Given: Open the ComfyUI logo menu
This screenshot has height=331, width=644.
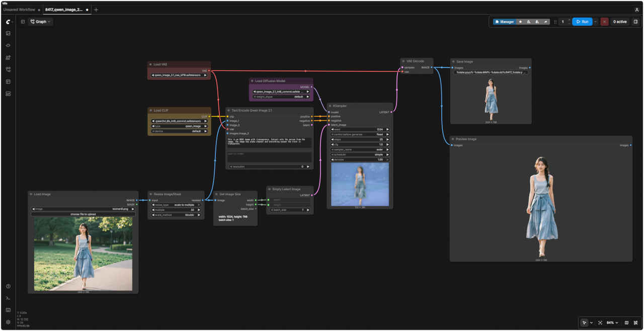Looking at the screenshot, I should click(x=8, y=22).
